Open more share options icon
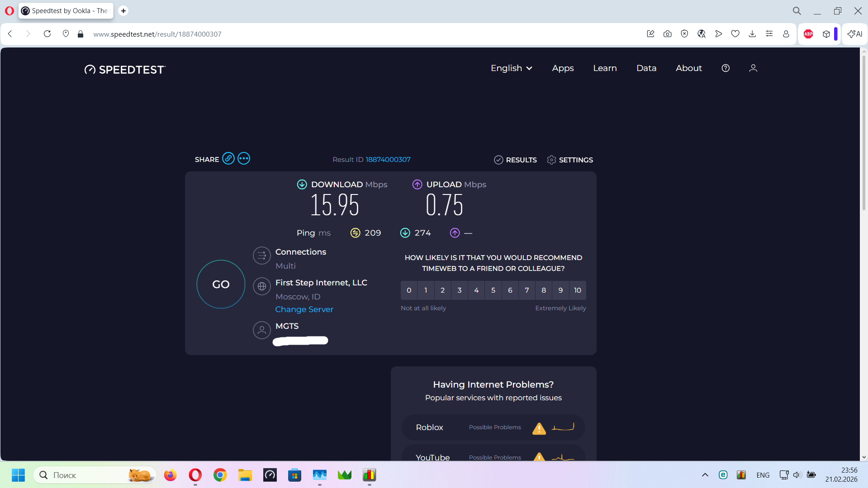868x488 pixels. coord(244,159)
